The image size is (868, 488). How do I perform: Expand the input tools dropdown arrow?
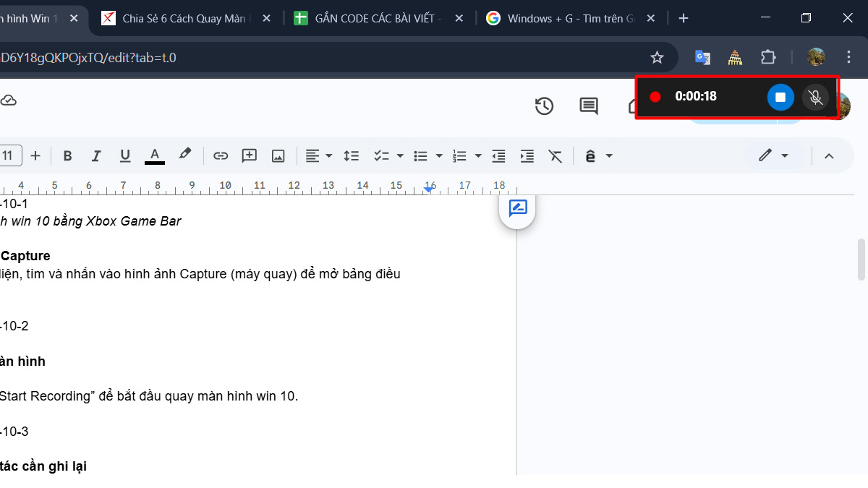[x=609, y=156]
